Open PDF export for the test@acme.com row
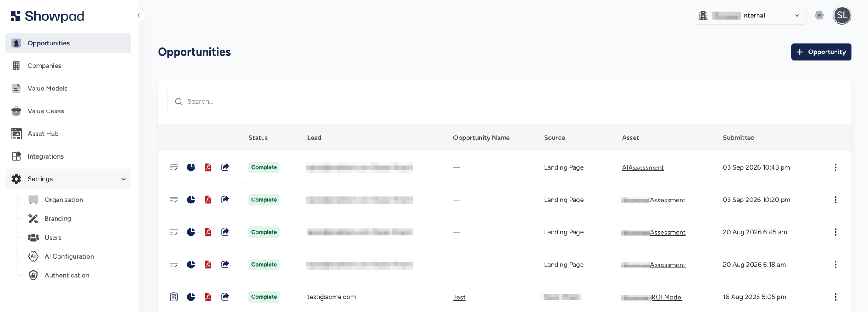Viewport: 868px width, 312px height. (x=208, y=297)
